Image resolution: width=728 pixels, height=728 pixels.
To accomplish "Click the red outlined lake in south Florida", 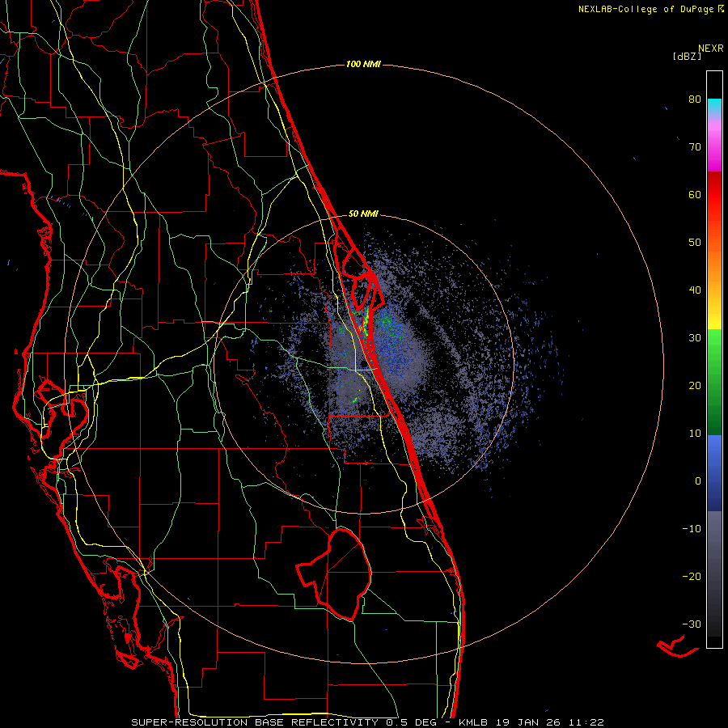I will (335, 574).
